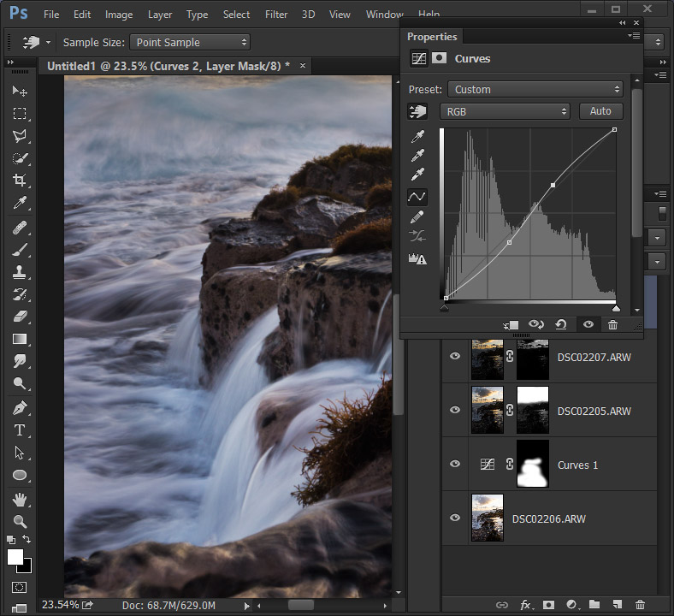Select the Type tool
674x616 pixels.
[20, 430]
